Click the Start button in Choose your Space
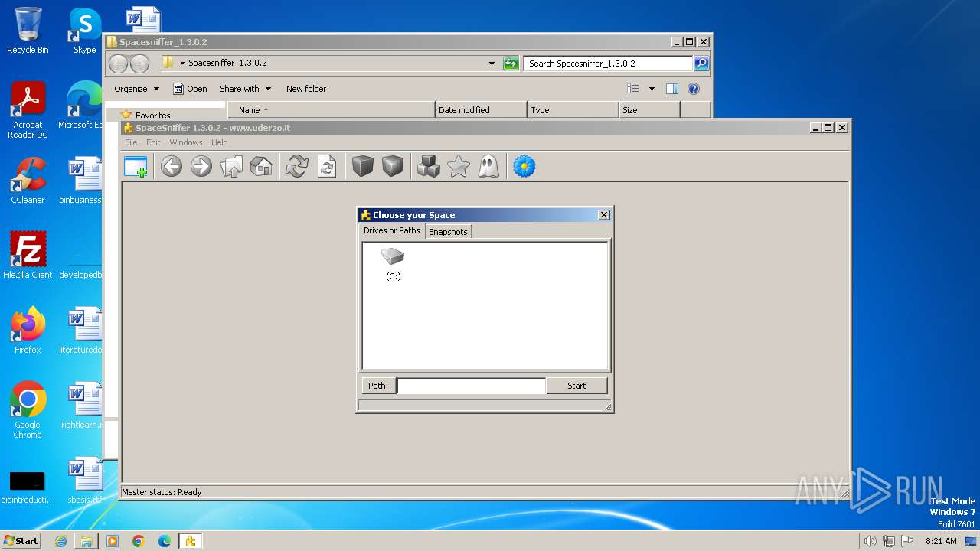The image size is (980, 551). pyautogui.click(x=577, y=386)
